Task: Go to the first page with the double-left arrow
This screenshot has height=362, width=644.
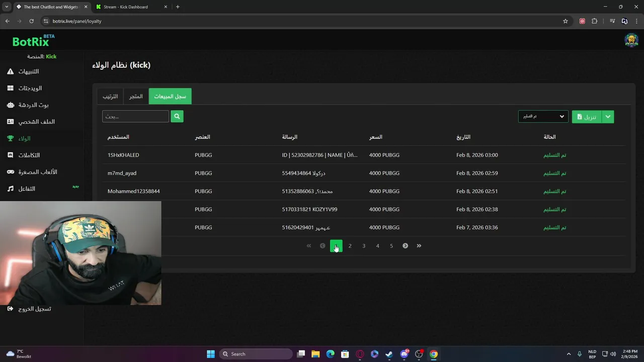Action: pos(309,246)
